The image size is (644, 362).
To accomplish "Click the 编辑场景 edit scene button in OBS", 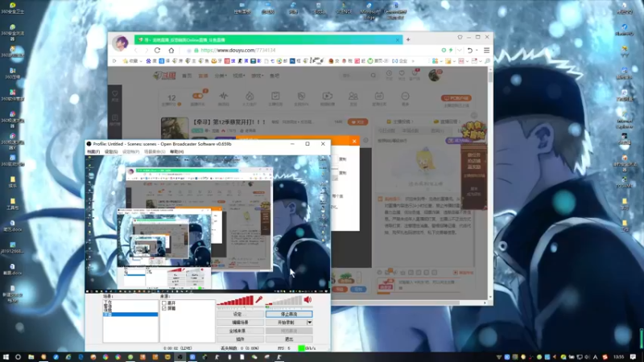I will click(x=240, y=323).
